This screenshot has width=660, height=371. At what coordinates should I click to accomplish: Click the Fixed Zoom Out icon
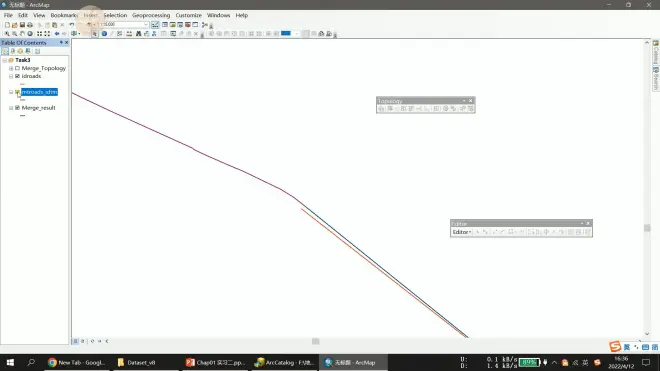coord(47,34)
